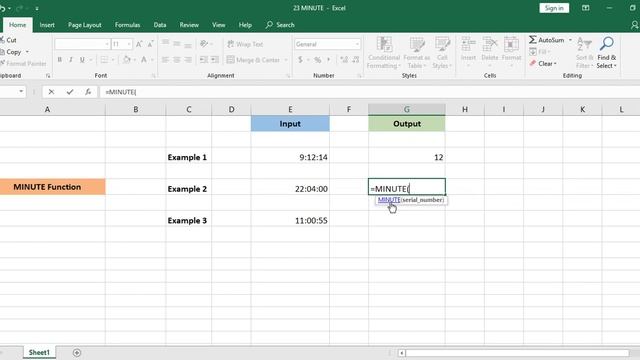The height and width of the screenshot is (360, 640).
Task: Click the Fill button in Editing
Action: click(539, 52)
